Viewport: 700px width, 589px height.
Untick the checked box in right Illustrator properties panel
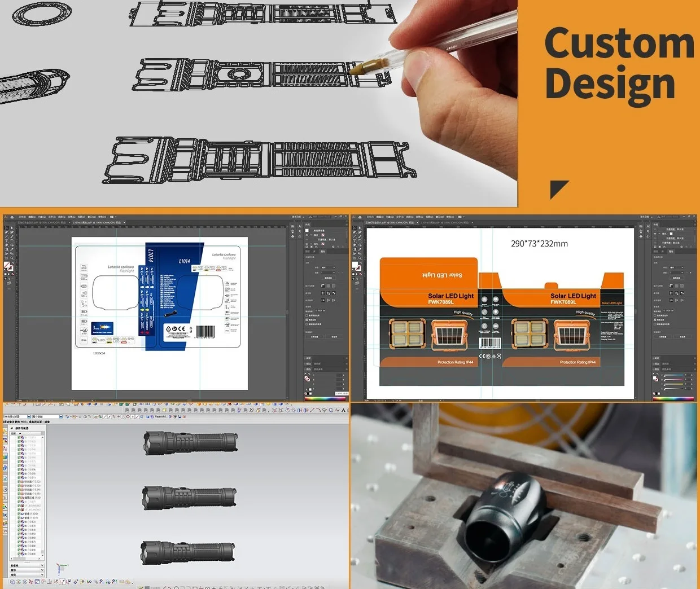coord(655,320)
